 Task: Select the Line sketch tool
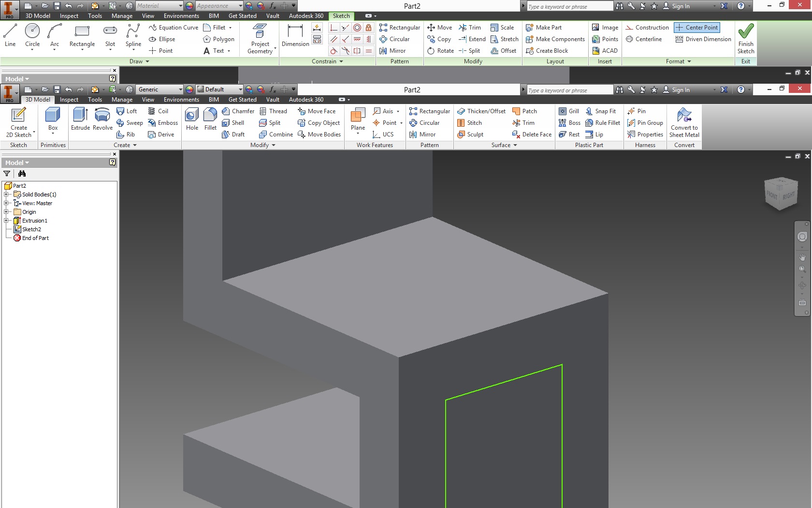point(10,36)
